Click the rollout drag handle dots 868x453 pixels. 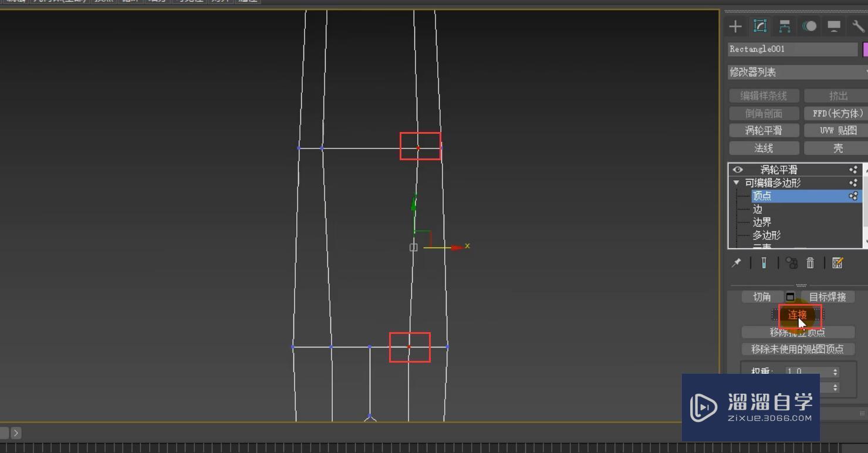click(801, 285)
